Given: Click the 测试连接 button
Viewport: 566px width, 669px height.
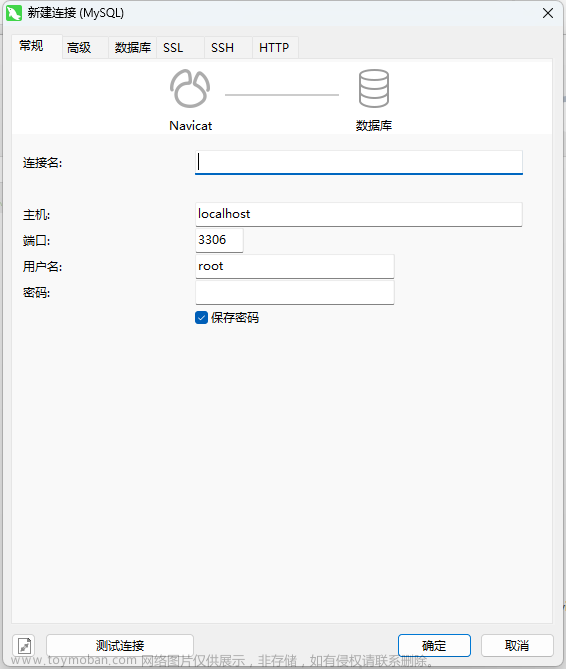Looking at the screenshot, I should pyautogui.click(x=120, y=645).
